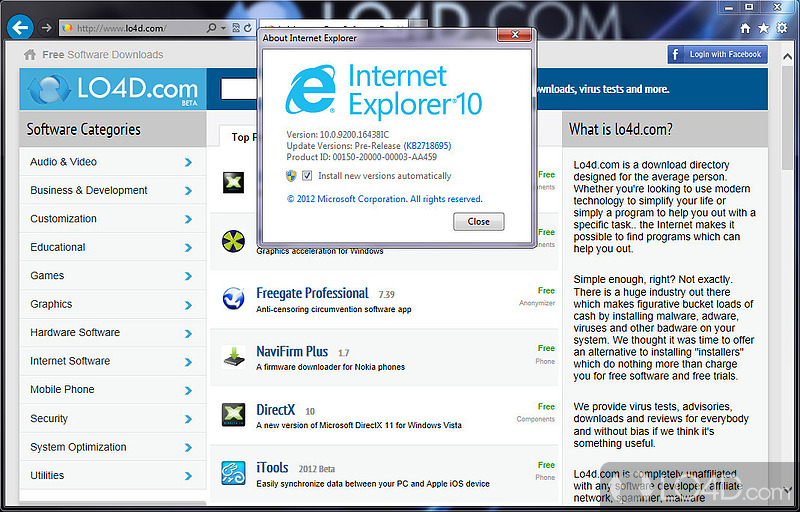Open the Educational category
This screenshot has width=800, height=512.
tap(58, 247)
